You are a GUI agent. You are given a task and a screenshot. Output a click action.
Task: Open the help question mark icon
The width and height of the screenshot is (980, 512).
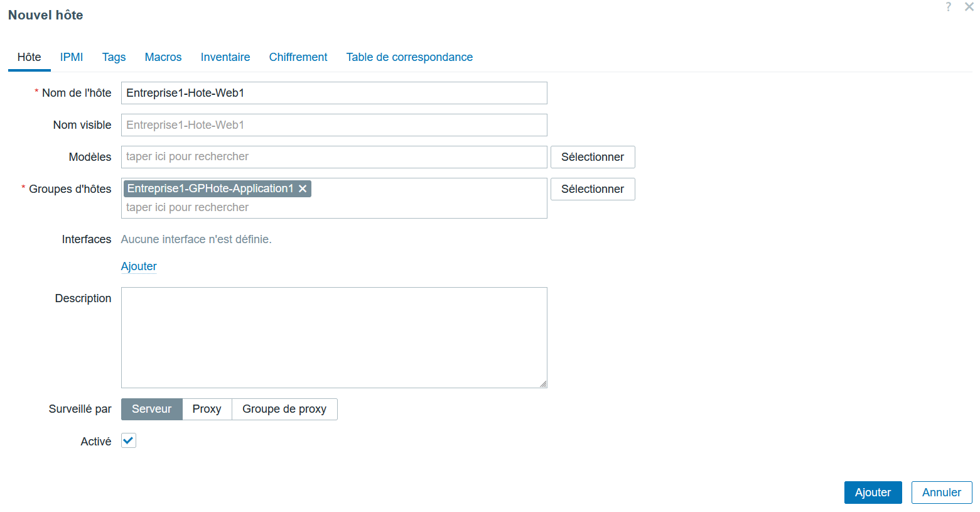tap(948, 7)
